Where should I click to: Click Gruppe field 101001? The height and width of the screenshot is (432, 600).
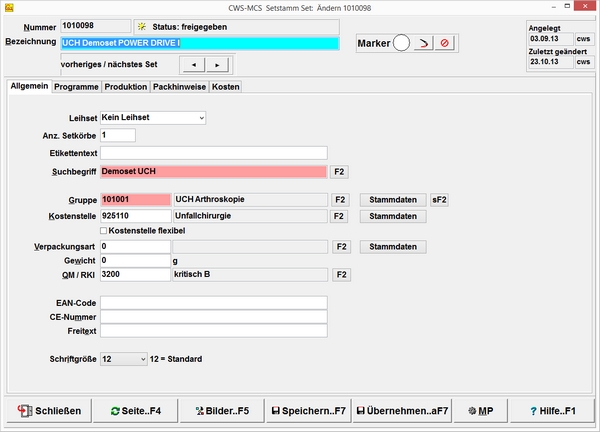[x=135, y=200]
